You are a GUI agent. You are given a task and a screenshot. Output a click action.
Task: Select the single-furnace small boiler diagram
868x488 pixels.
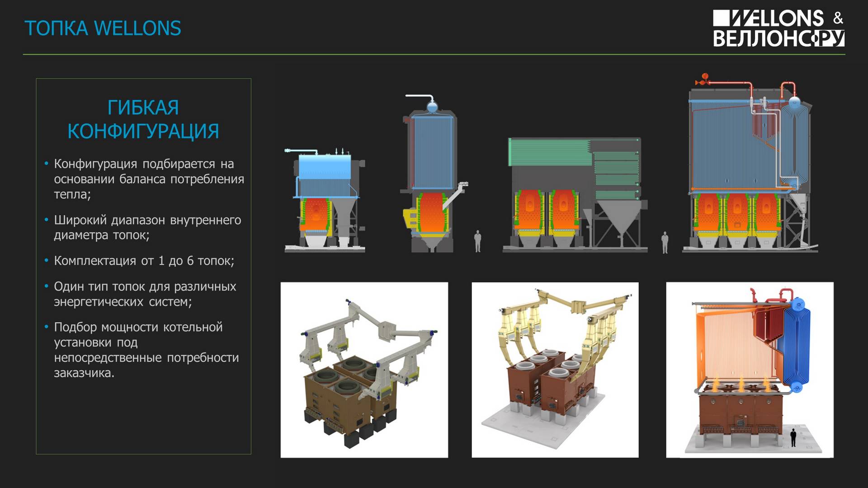(325, 200)
